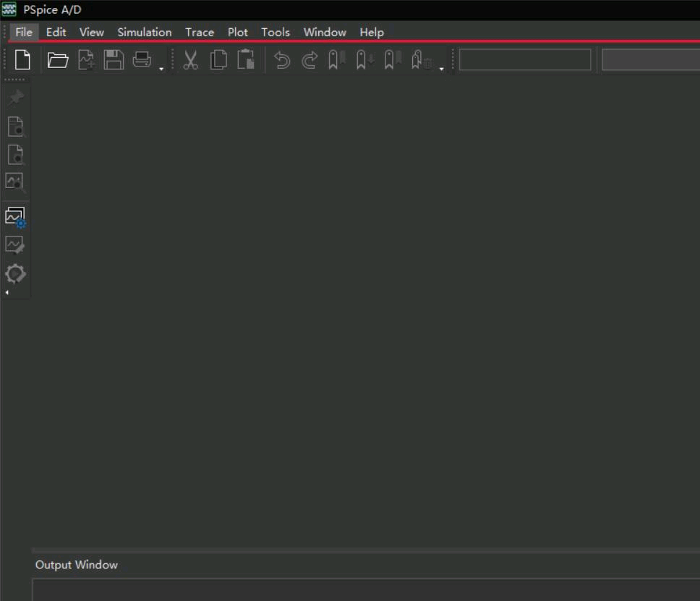700x601 pixels.
Task: Click the simulation windows settings icon
Action: [x=15, y=218]
